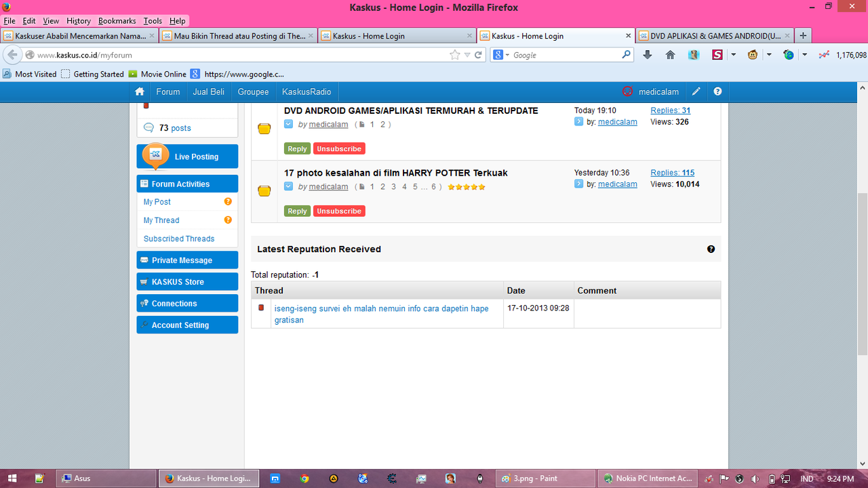868x488 pixels.
Task: Switch to Mau Bikin Thread tab
Action: point(238,36)
